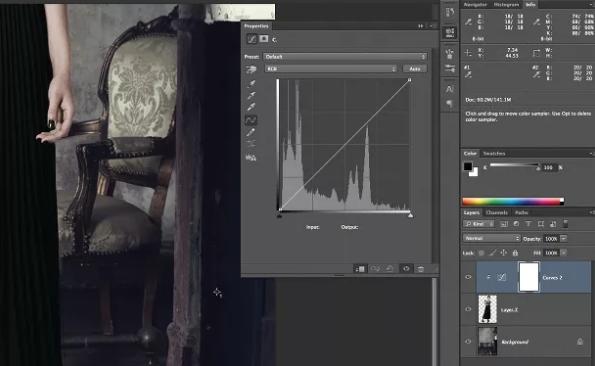Select the Layer 2 thumbnail
This screenshot has width=595, height=366.
coord(487,309)
